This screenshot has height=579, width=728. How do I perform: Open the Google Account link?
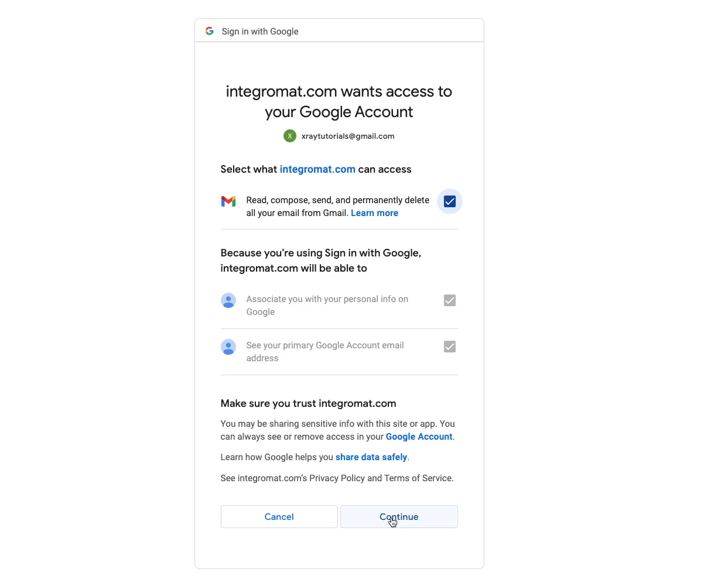419,437
